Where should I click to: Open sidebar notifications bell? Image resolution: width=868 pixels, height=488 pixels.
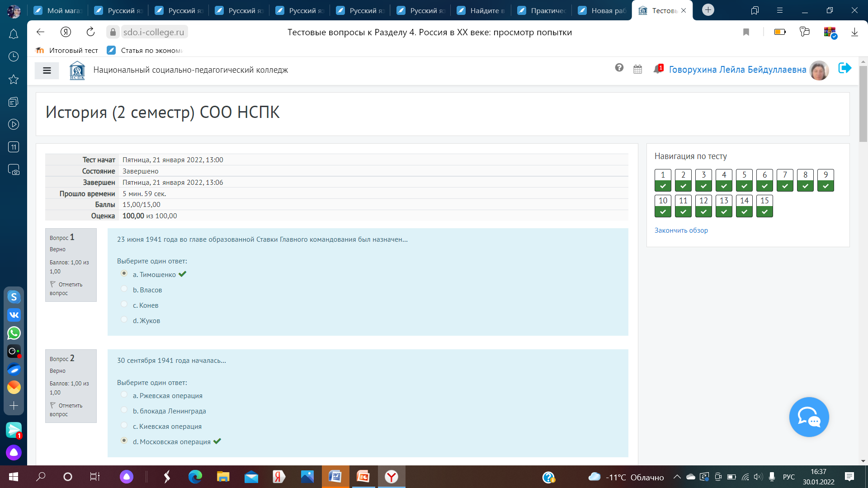click(x=14, y=34)
